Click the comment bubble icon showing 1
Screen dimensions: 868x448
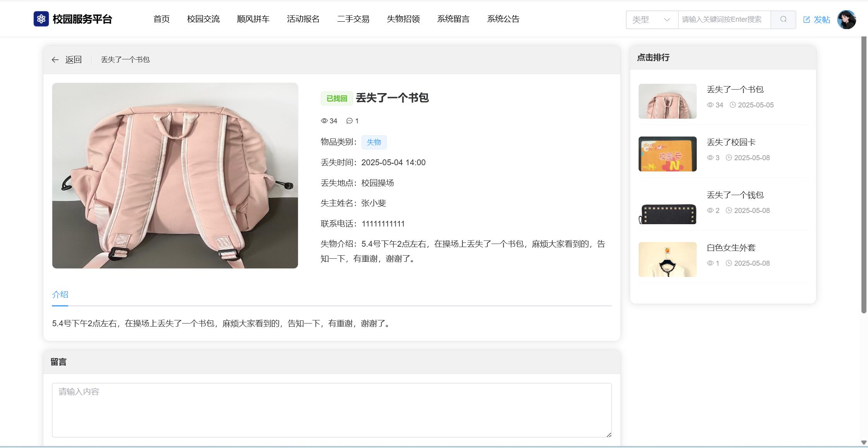[349, 121]
